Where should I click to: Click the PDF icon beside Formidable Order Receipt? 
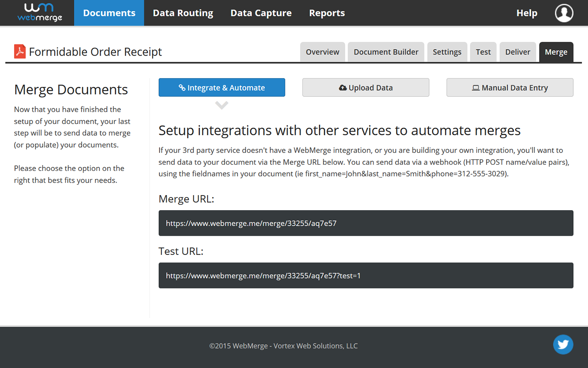[20, 51]
